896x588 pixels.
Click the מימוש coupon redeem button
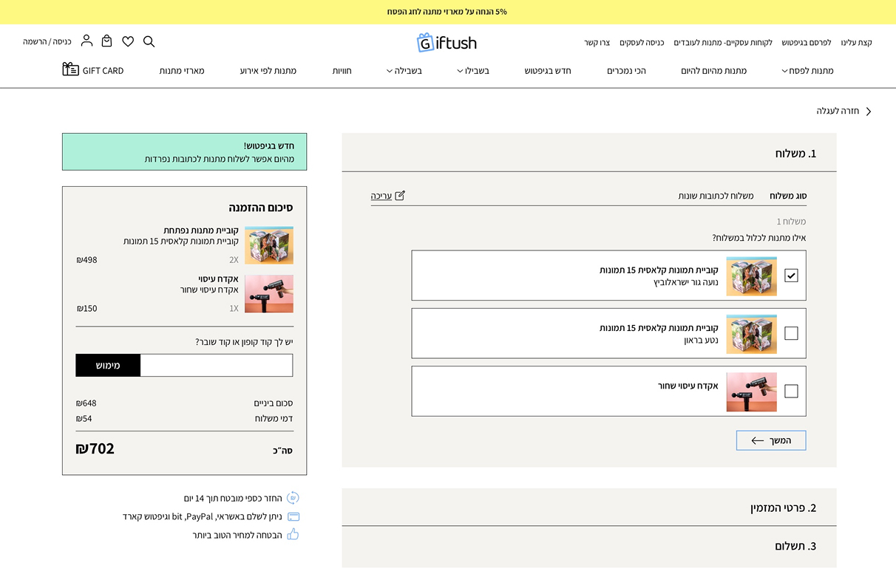[x=108, y=366]
